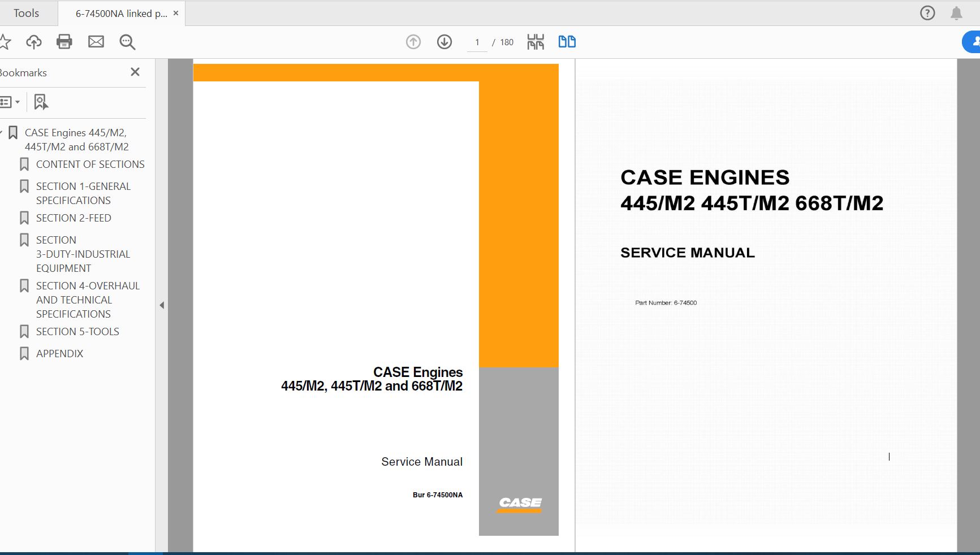
Task: Send file by email envelope icon
Action: 96,42
